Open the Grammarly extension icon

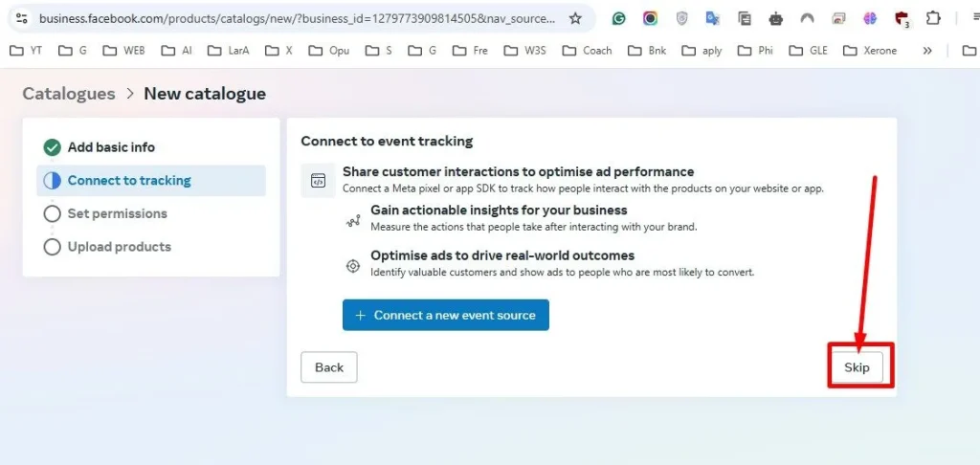tap(619, 19)
